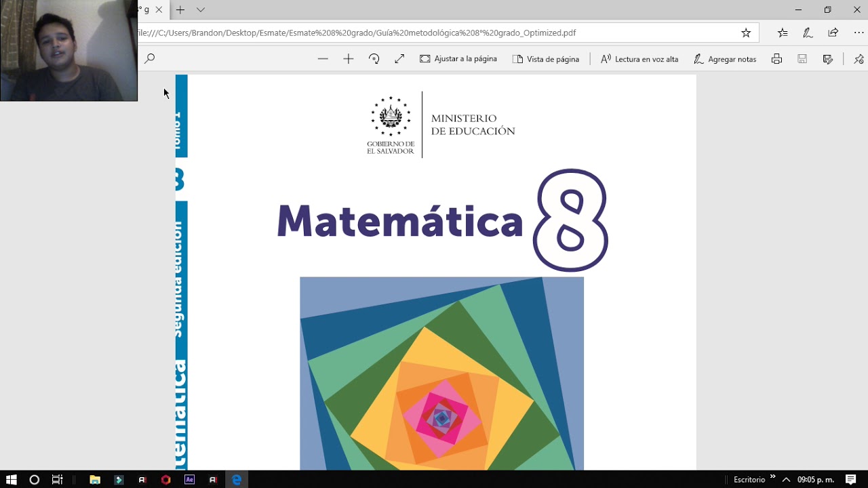Image resolution: width=868 pixels, height=488 pixels.
Task: Open the Filmora taskbar app
Action: point(119,479)
